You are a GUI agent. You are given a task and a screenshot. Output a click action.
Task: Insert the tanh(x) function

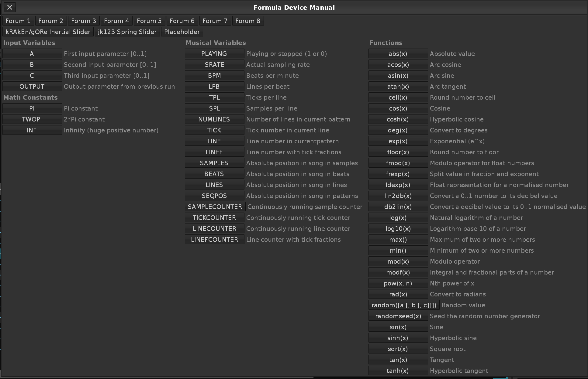pos(398,371)
